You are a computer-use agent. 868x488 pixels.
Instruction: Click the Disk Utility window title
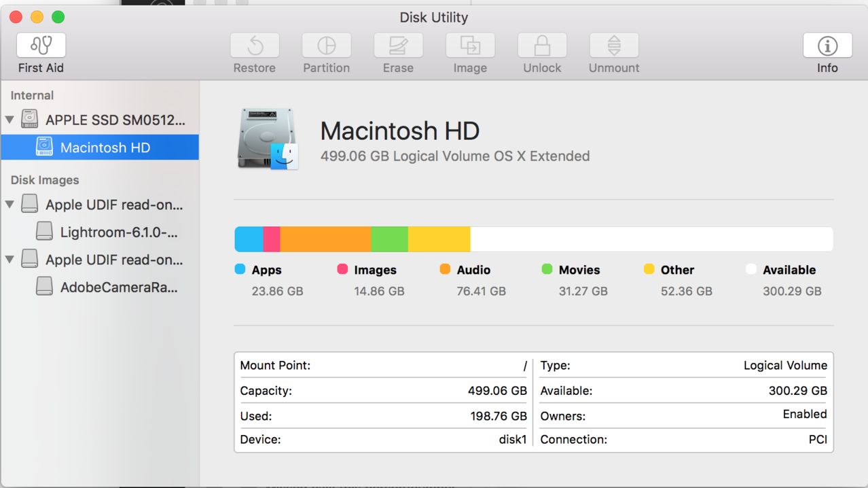[x=433, y=17]
